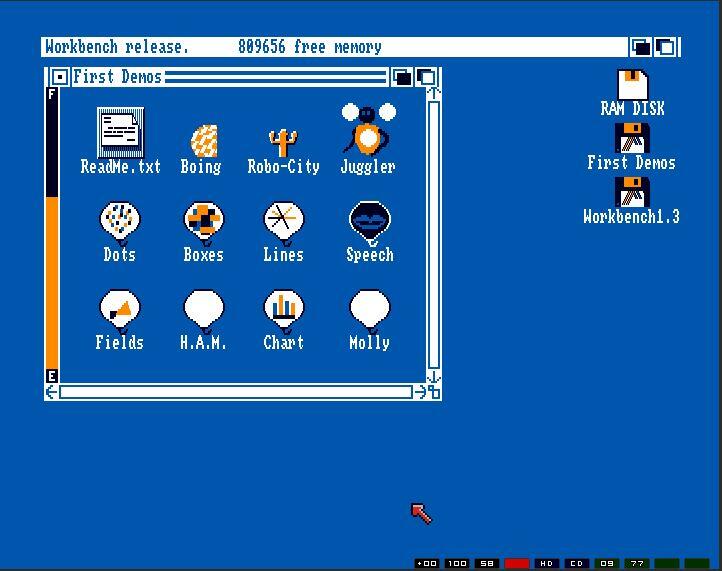Select the Juggler demo icon
The image size is (722, 571).
(x=368, y=129)
